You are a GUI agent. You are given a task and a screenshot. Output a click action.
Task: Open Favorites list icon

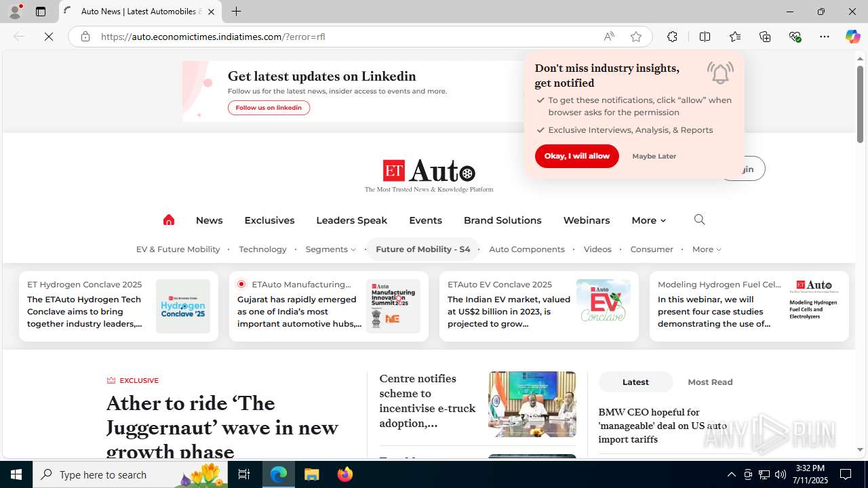point(735,37)
